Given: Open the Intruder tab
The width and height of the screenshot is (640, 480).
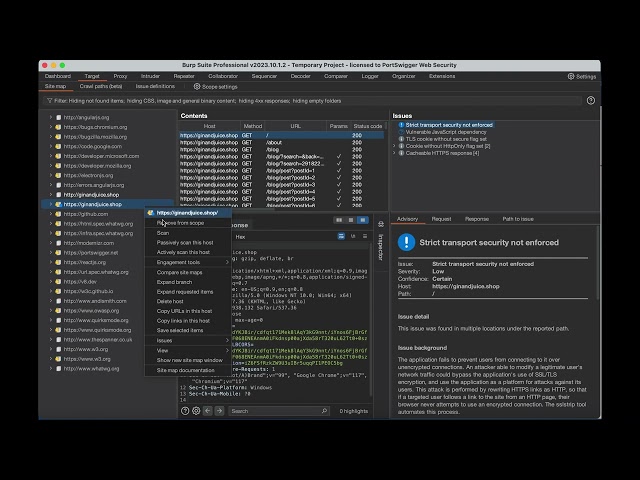Looking at the screenshot, I should (150, 76).
